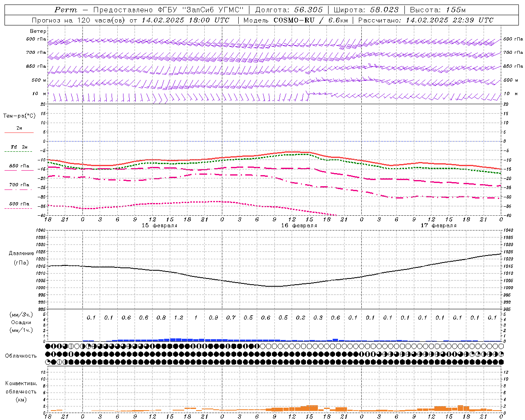Viewport: 525px width, 420px height.
Task: Click the "15 февраля" date label
Action: tap(160, 226)
